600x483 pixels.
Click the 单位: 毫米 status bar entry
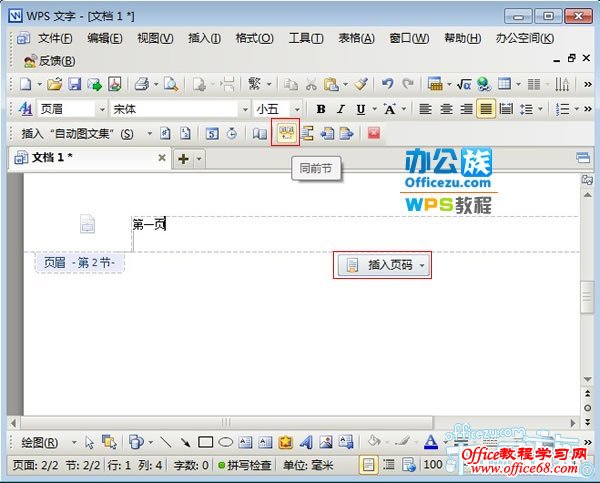pyautogui.click(x=308, y=465)
